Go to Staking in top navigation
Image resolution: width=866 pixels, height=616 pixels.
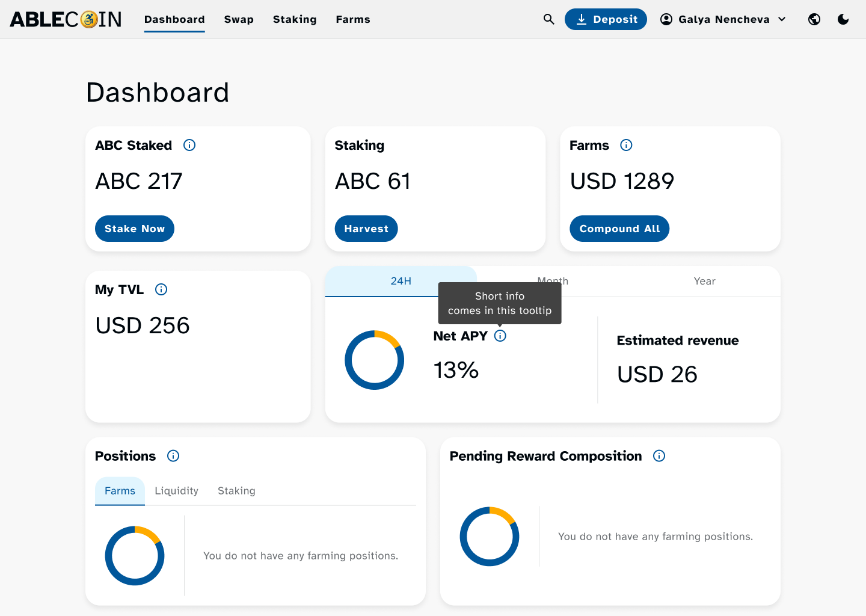coord(295,19)
